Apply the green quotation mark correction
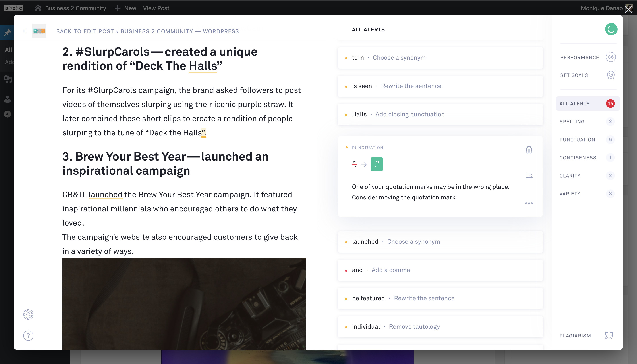This screenshot has width=637, height=364. tap(376, 164)
